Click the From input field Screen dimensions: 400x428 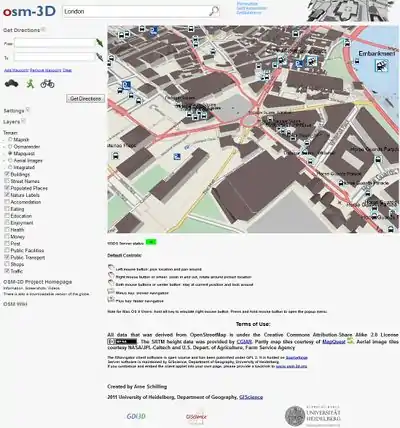click(x=55, y=43)
